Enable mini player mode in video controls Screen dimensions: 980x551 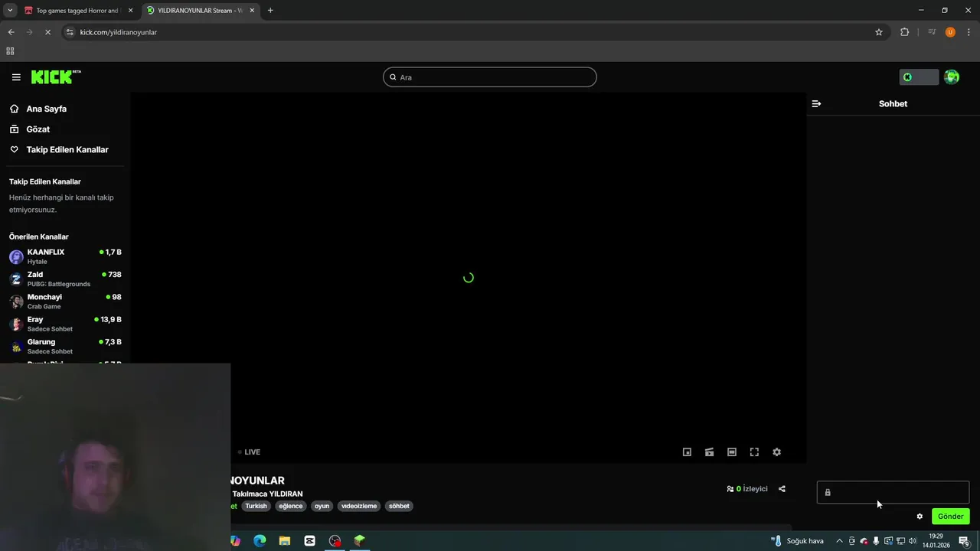click(x=687, y=452)
